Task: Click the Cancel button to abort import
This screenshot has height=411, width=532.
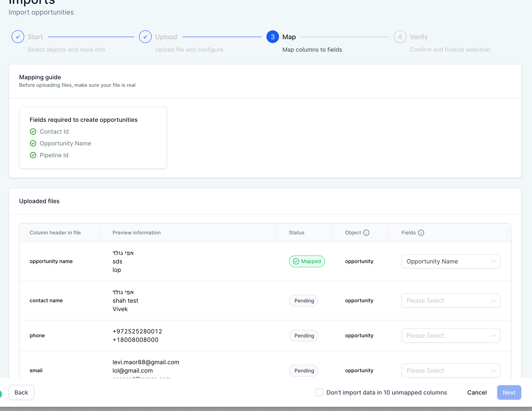Action: (x=476, y=392)
